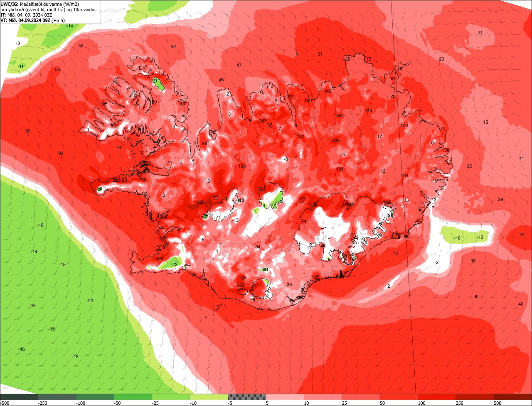Click the 156 map value
532x406 pixels.
[x=339, y=115]
